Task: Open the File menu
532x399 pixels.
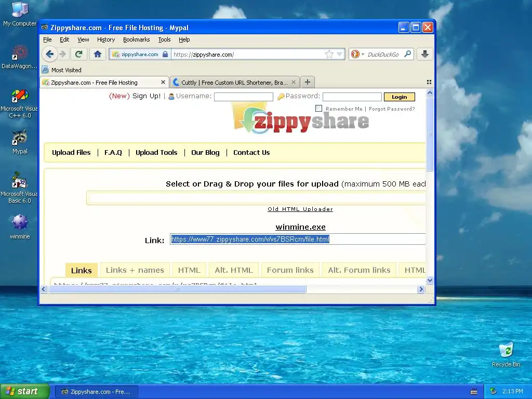Action: [47, 39]
